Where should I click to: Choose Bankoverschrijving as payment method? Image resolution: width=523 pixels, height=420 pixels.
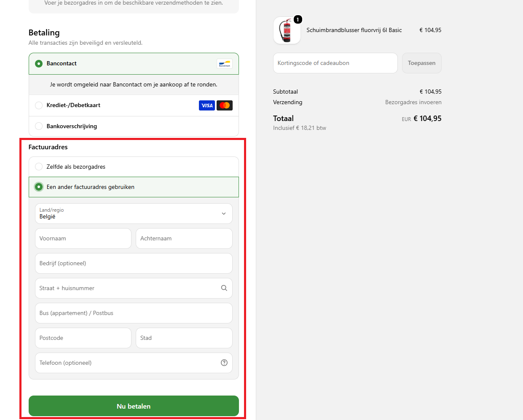[134, 126]
